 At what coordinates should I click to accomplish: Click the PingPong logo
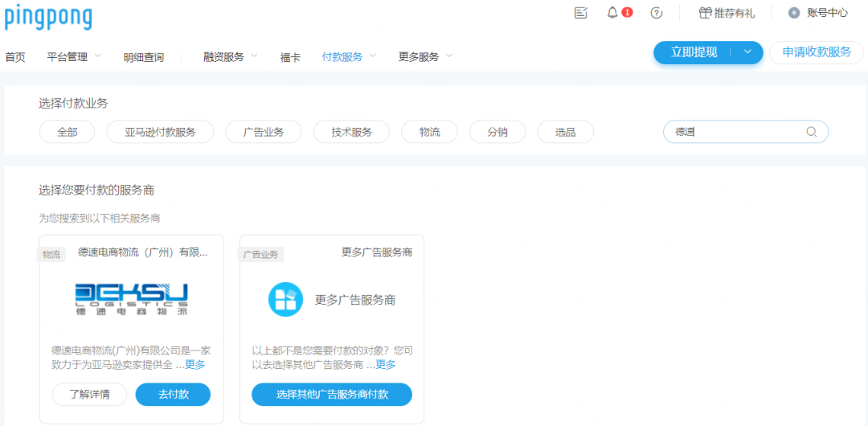[48, 17]
